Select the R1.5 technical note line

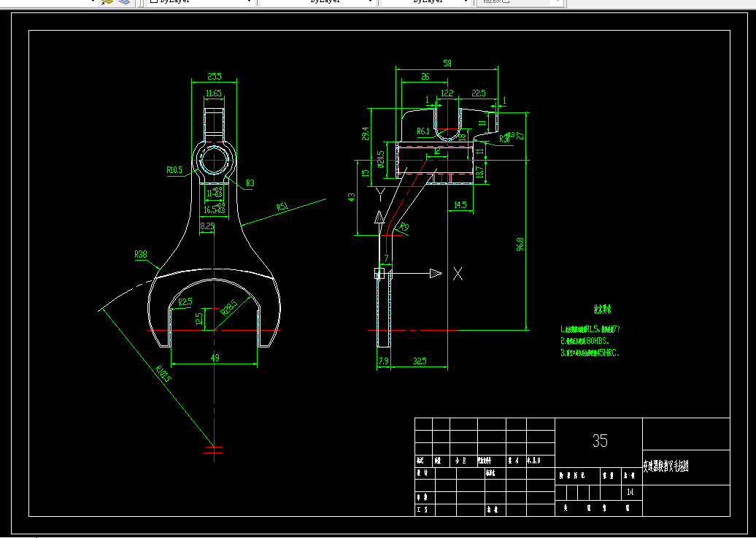(590, 329)
